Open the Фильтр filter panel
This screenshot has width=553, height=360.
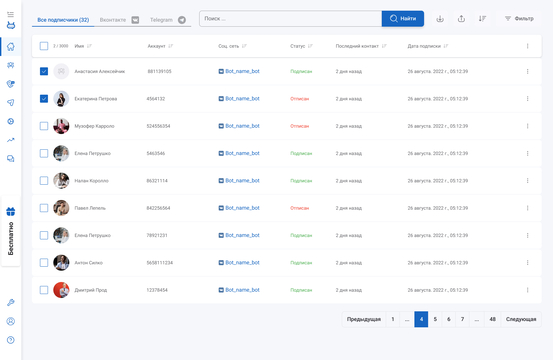tap(519, 19)
